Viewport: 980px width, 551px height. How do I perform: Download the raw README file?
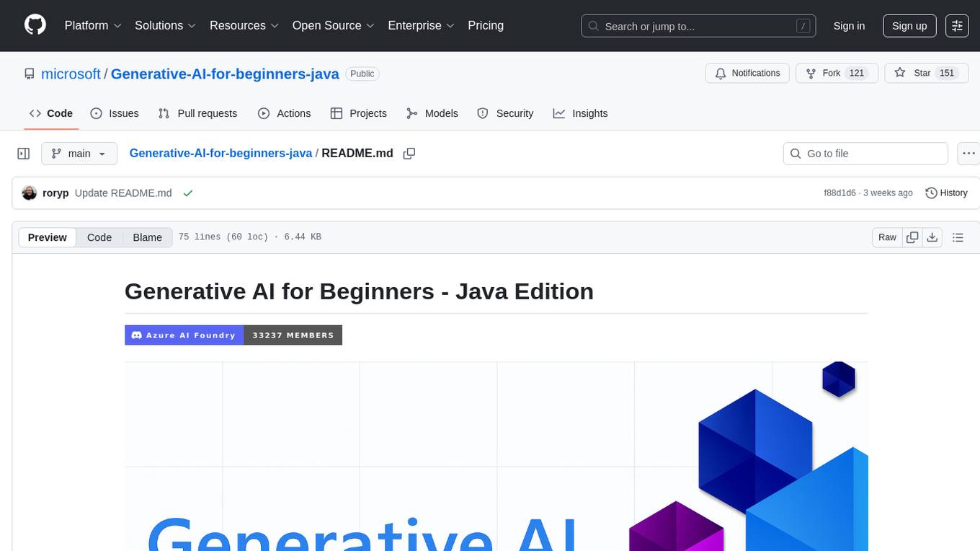(x=932, y=237)
